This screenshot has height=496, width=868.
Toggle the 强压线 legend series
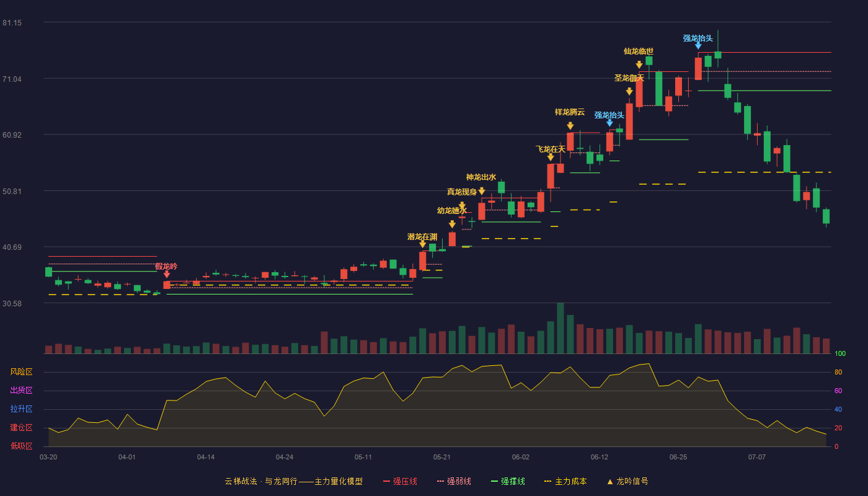tap(400, 481)
